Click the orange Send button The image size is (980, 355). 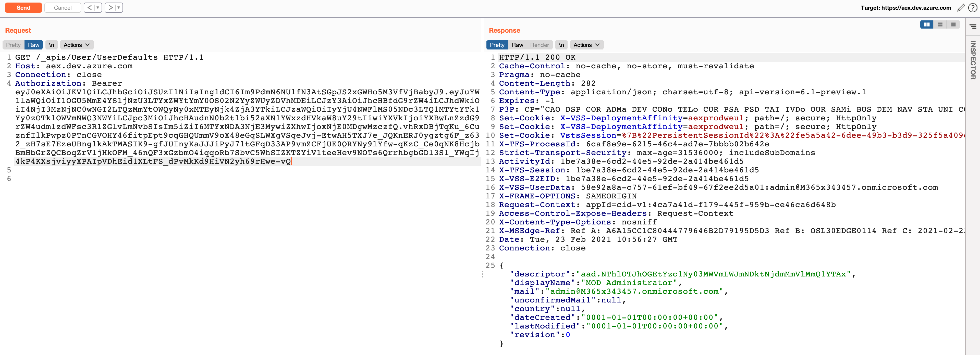(x=23, y=8)
